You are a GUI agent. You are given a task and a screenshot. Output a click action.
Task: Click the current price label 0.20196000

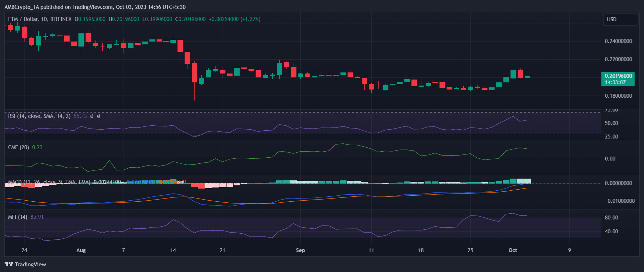[x=618, y=76]
